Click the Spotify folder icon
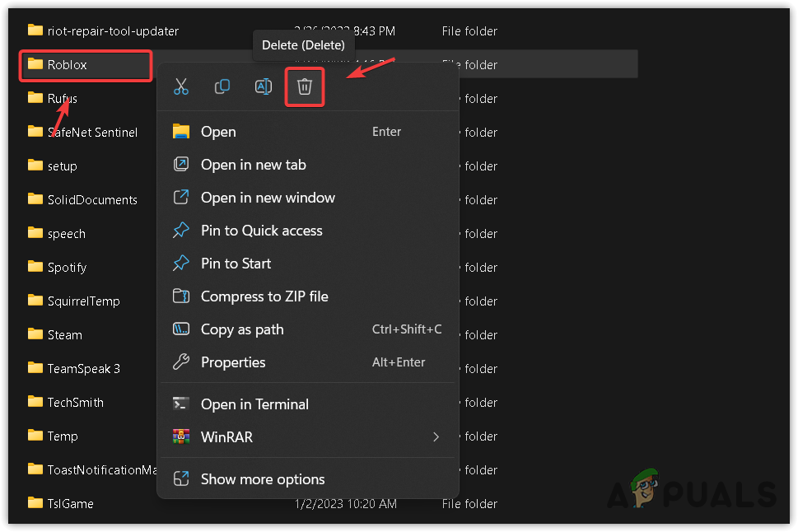The image size is (798, 532). tap(35, 267)
